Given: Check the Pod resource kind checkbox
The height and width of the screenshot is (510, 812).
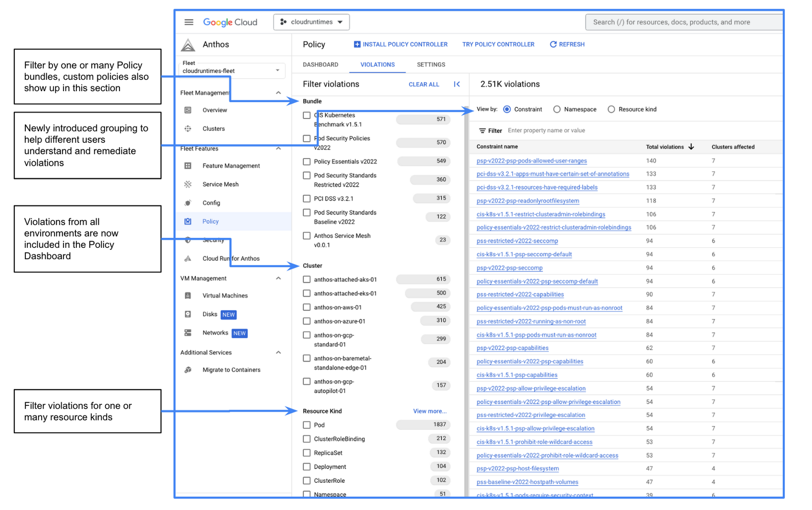Looking at the screenshot, I should coord(307,425).
